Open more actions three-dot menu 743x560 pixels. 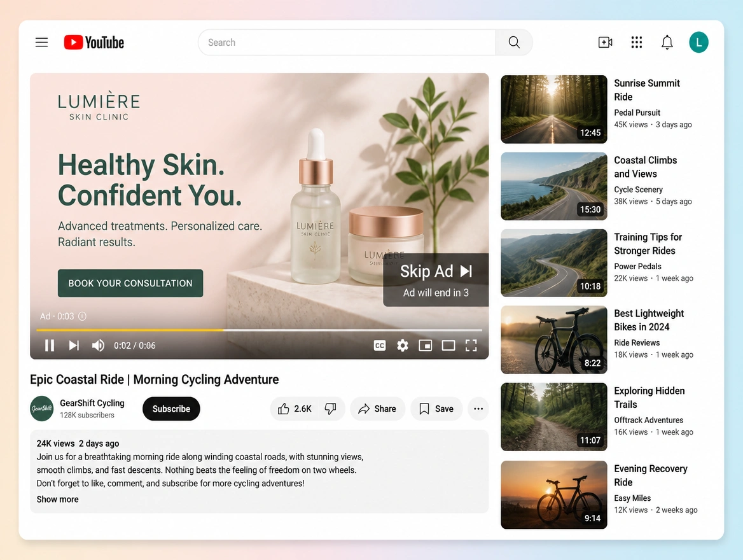(x=478, y=409)
